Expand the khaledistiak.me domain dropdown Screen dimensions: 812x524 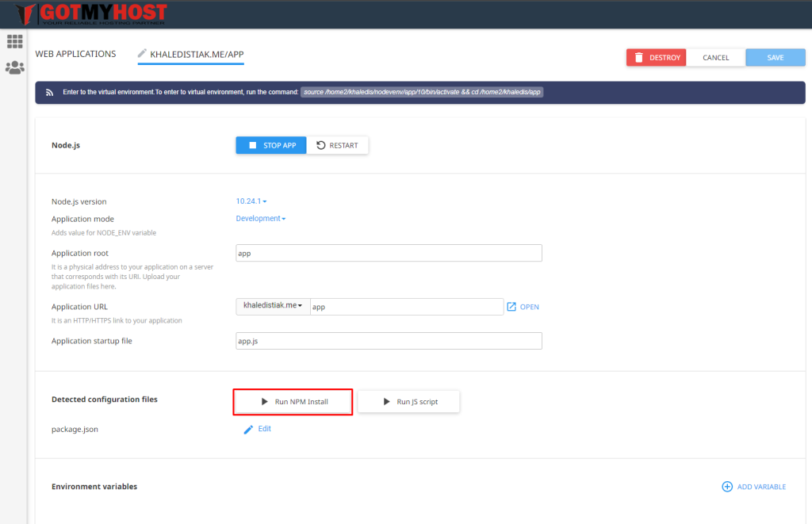point(273,306)
